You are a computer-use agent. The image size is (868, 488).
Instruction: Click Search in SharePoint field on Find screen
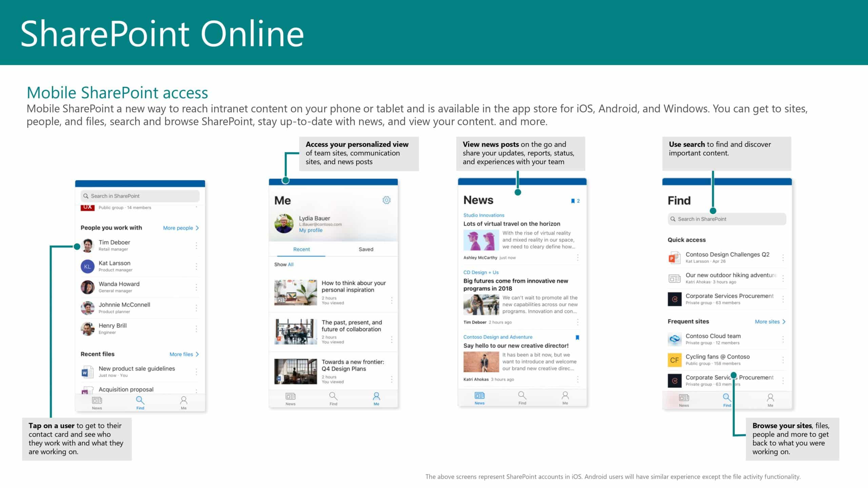tap(727, 219)
